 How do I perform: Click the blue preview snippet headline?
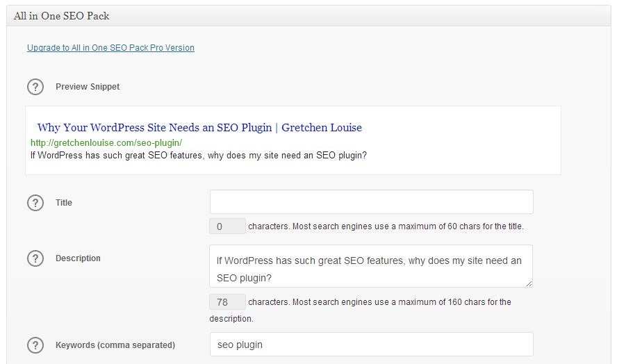199,128
